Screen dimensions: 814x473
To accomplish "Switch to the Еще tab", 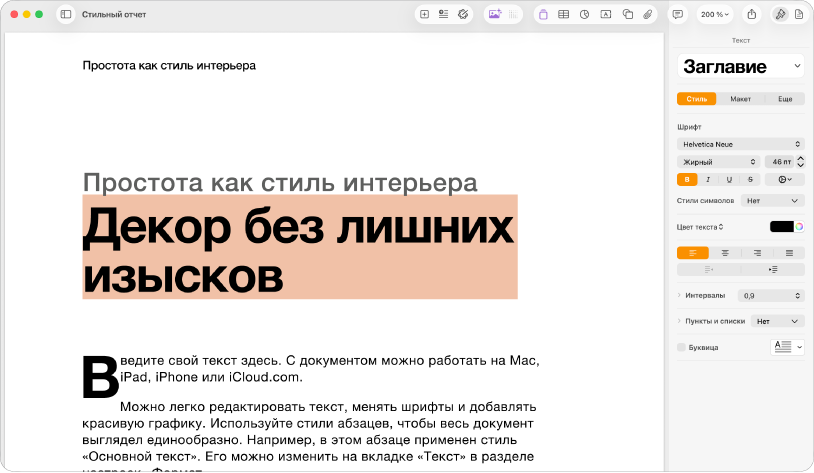I will (x=785, y=99).
